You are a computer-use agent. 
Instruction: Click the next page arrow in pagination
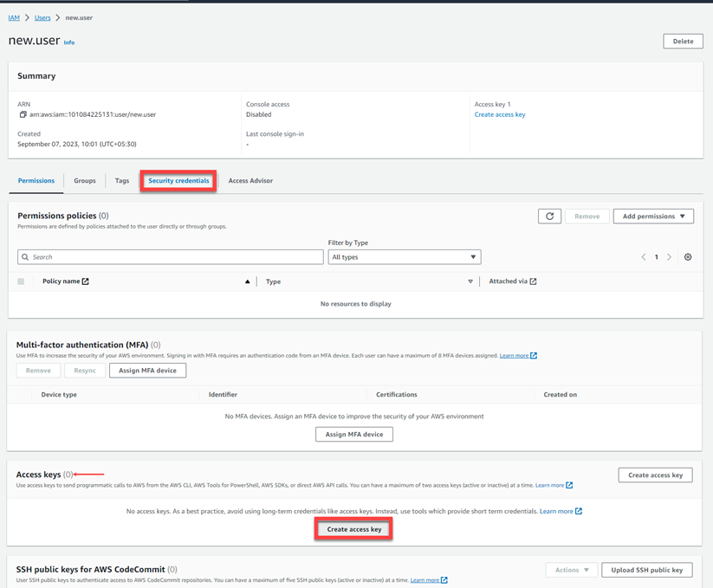click(x=670, y=257)
